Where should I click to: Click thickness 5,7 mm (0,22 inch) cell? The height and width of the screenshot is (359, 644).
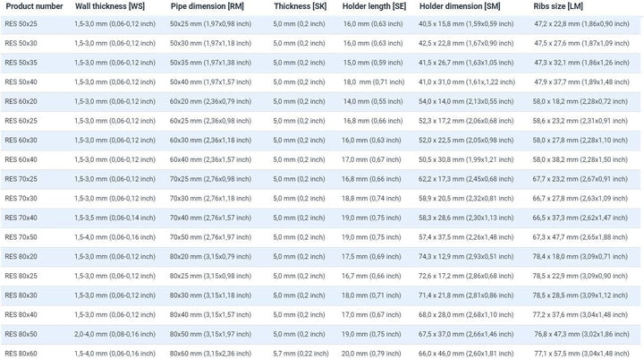301,354
